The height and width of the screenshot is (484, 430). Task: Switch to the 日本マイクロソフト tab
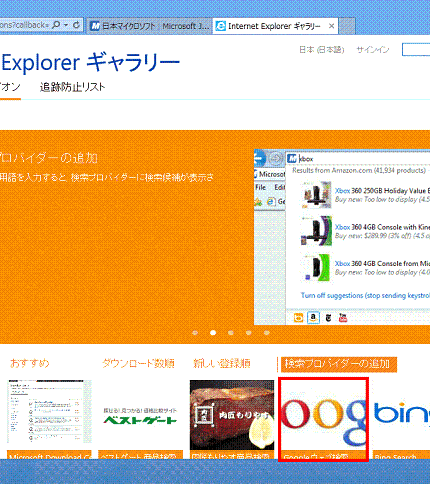(150, 26)
